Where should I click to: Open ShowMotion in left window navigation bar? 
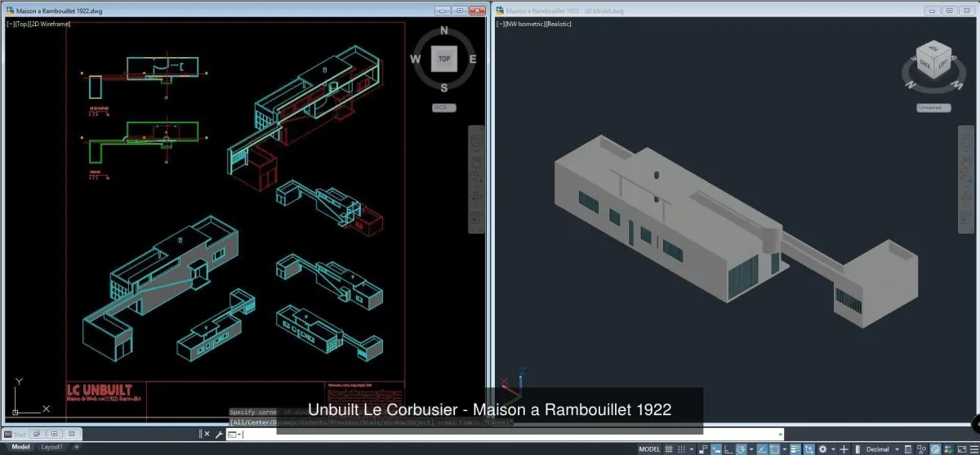pos(477,216)
